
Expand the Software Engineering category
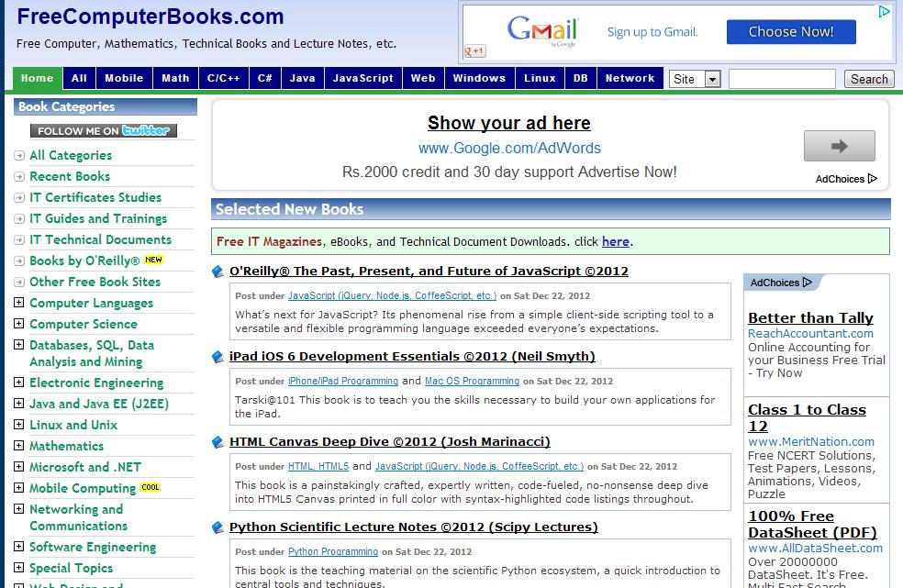click(x=19, y=546)
